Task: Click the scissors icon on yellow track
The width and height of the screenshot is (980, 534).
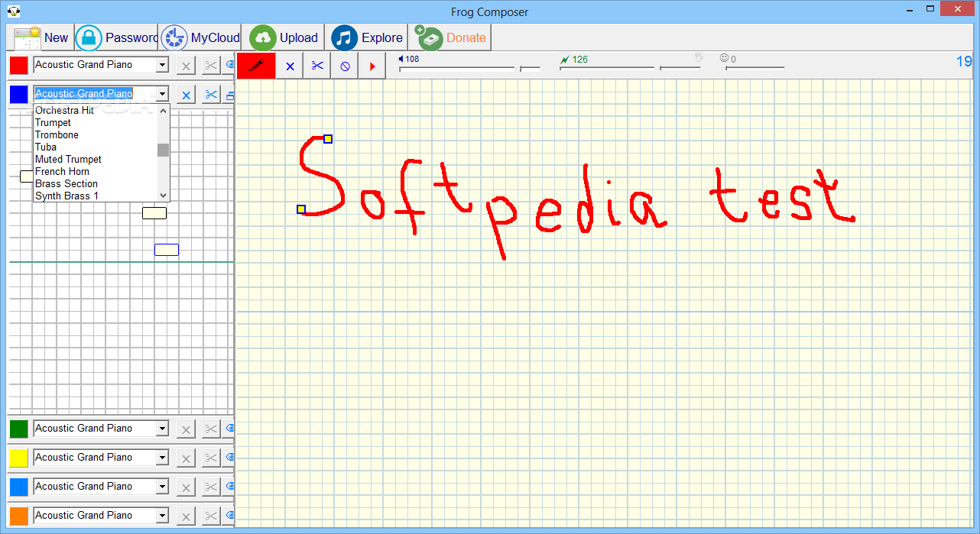Action: click(x=211, y=458)
